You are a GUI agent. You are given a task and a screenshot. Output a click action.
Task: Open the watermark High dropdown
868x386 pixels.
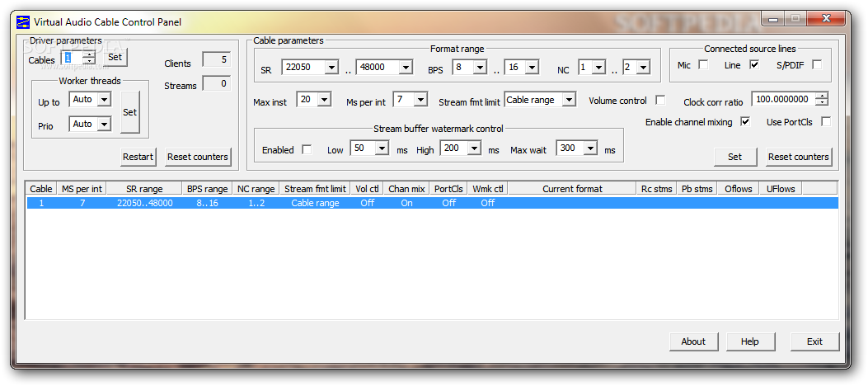(x=474, y=148)
